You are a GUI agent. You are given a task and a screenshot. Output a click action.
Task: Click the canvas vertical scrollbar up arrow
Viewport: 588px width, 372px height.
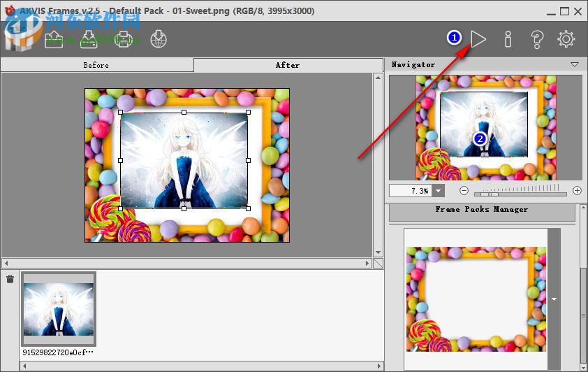(x=378, y=78)
